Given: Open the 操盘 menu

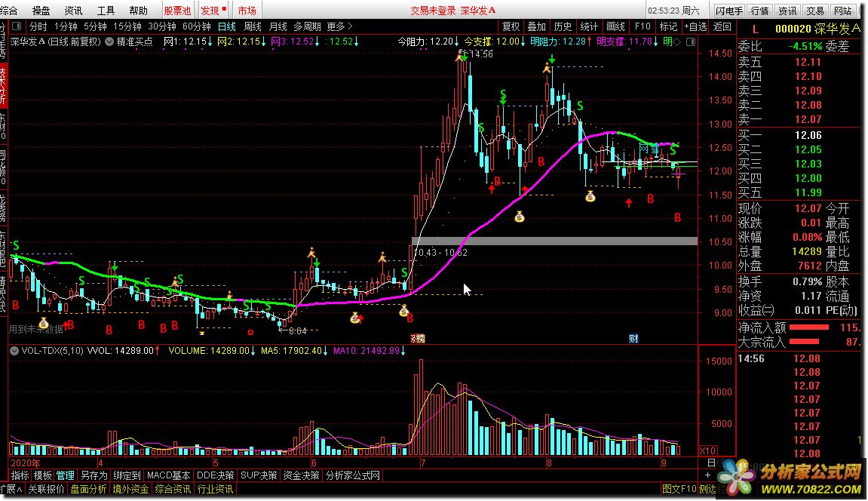Looking at the screenshot, I should click(41, 10).
